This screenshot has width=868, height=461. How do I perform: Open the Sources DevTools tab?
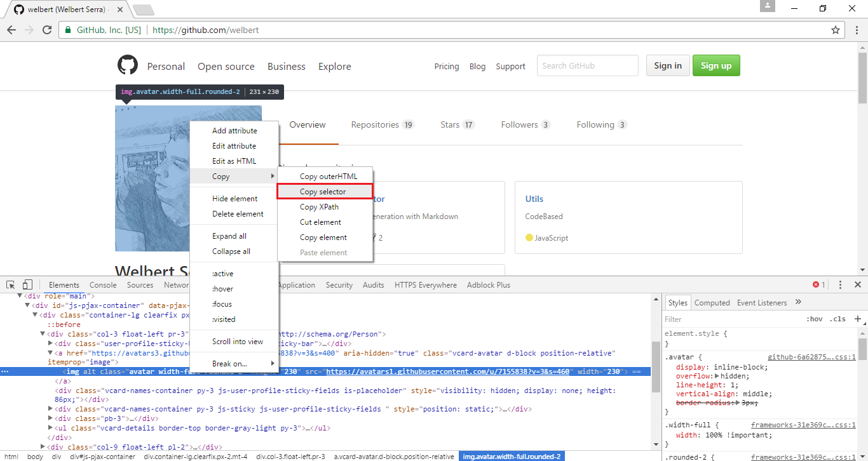pyautogui.click(x=140, y=285)
